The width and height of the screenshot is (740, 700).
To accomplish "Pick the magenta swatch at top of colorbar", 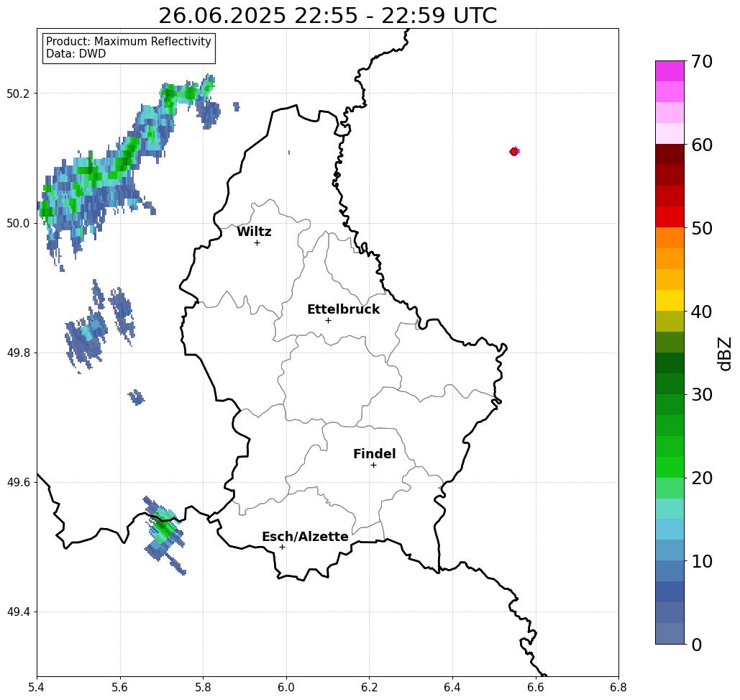I will (x=670, y=71).
